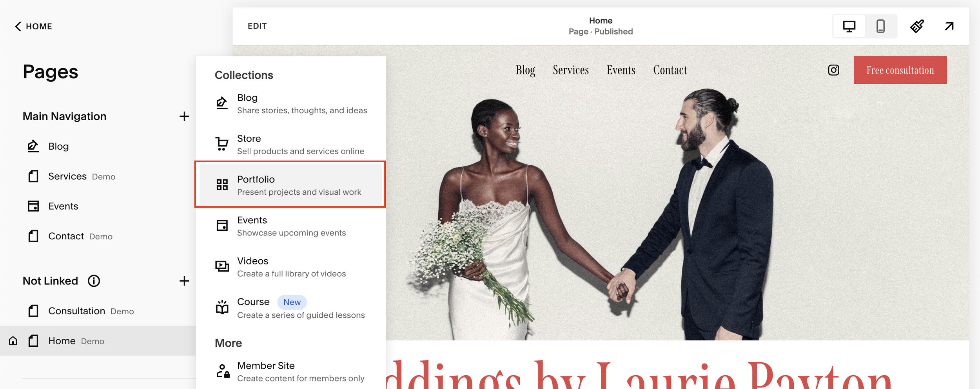The width and height of the screenshot is (980, 389).
Task: Click the New badge beside Course
Action: coord(292,302)
